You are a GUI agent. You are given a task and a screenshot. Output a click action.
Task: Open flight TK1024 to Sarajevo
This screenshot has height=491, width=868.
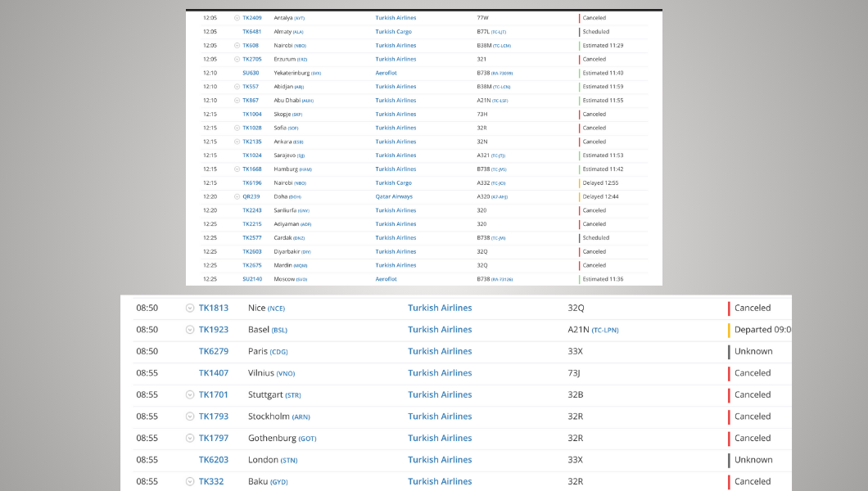coord(252,155)
